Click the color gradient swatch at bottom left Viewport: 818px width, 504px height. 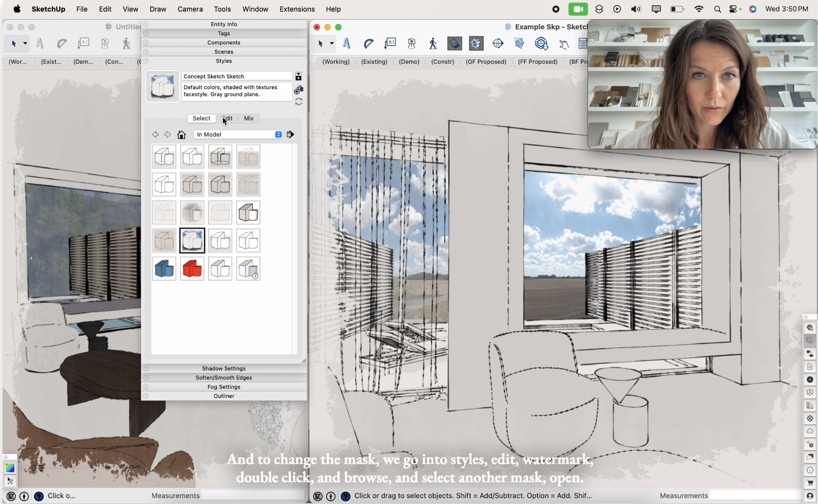pos(10,468)
